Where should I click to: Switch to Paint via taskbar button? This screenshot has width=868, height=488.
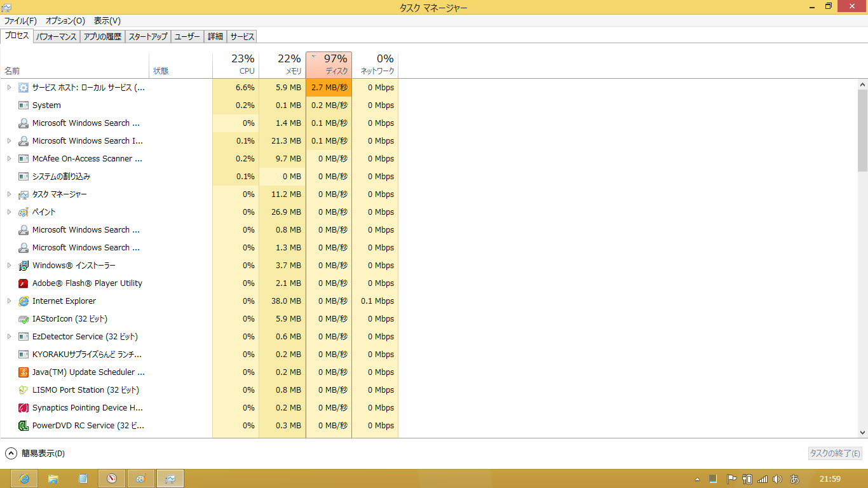tap(141, 478)
